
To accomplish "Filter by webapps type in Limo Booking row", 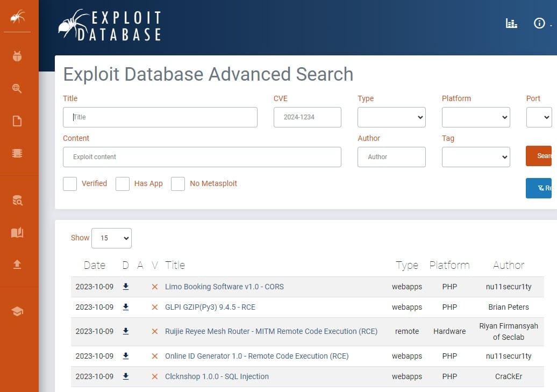I will pos(407,287).
